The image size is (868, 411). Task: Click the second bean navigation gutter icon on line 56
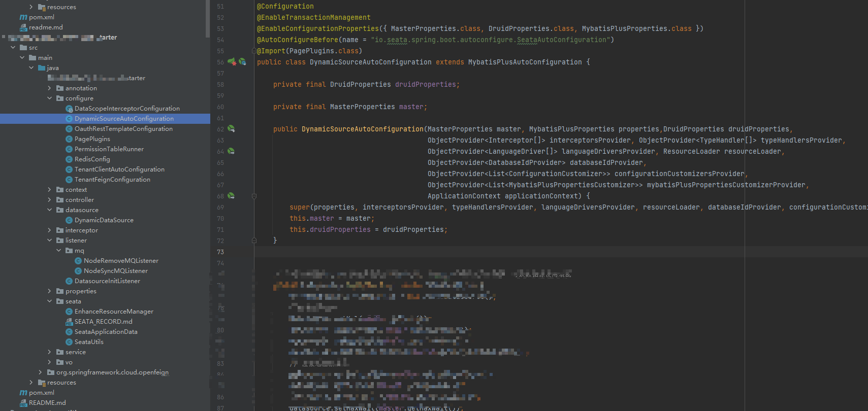click(242, 62)
